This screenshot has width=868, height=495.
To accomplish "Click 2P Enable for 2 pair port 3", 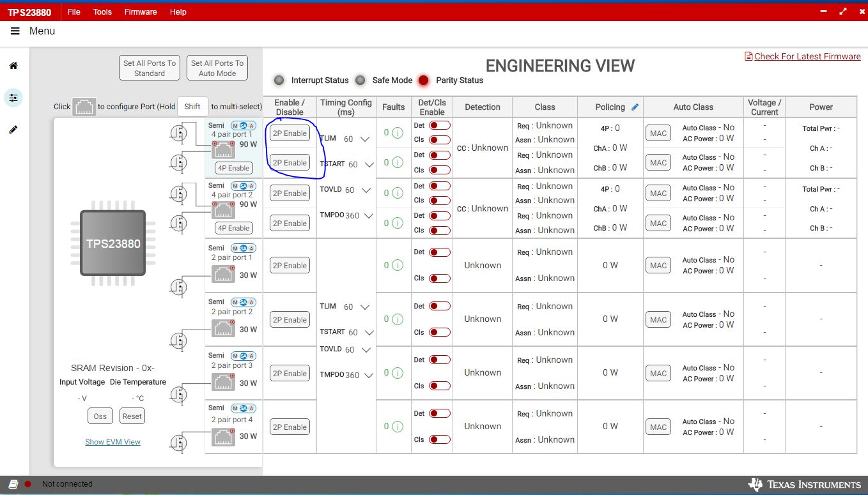I will [290, 374].
